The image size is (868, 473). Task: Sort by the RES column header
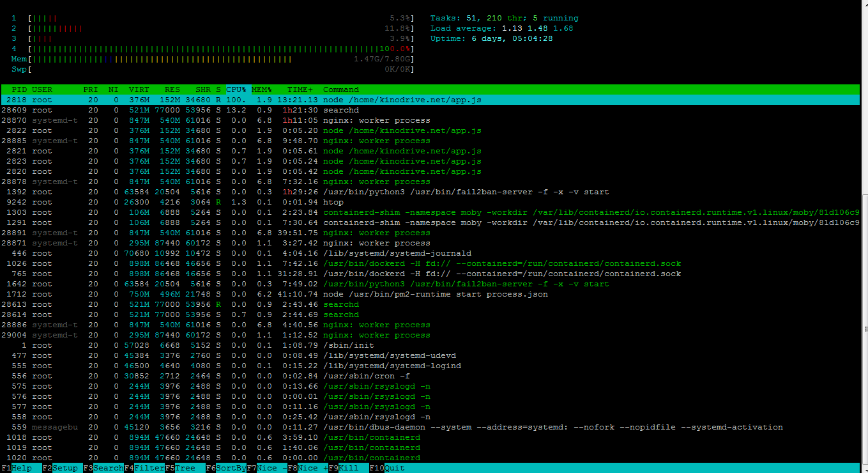pyautogui.click(x=172, y=89)
